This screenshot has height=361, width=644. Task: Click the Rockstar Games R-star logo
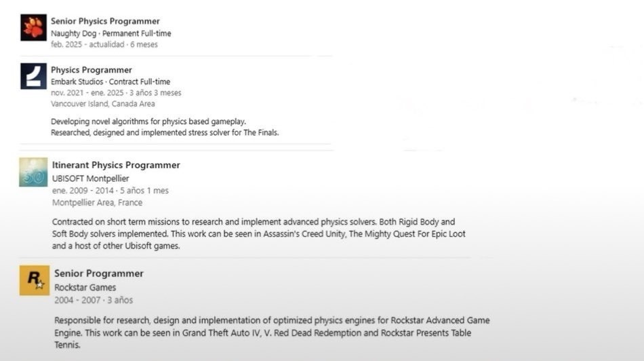34,280
